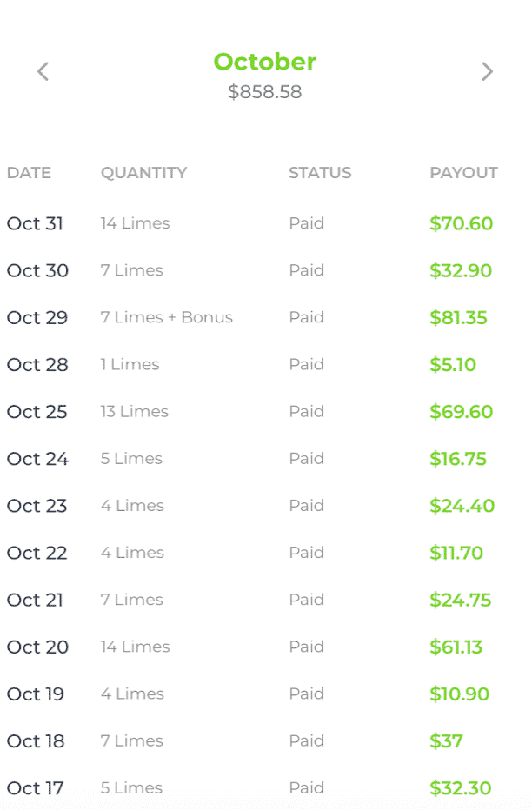
Task: Select the $11.70 payout amount
Action: 456,553
